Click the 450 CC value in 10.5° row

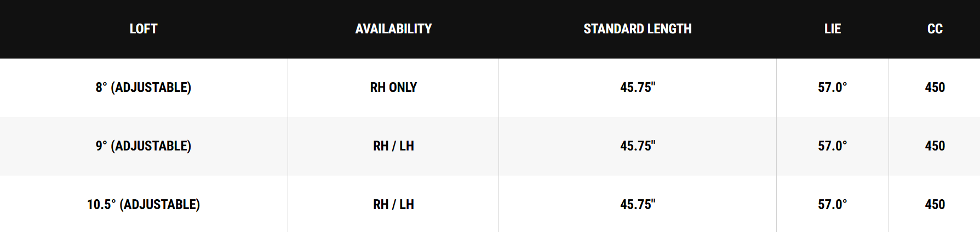point(935,205)
